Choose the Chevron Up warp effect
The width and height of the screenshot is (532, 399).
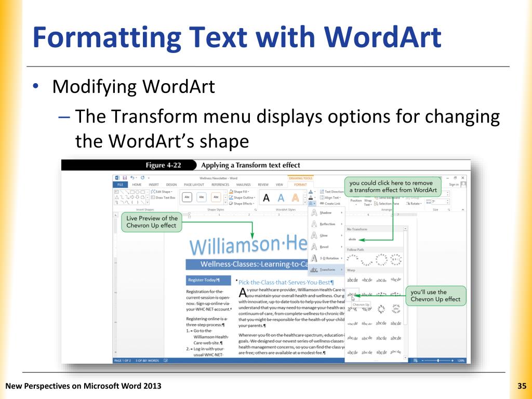352,295
